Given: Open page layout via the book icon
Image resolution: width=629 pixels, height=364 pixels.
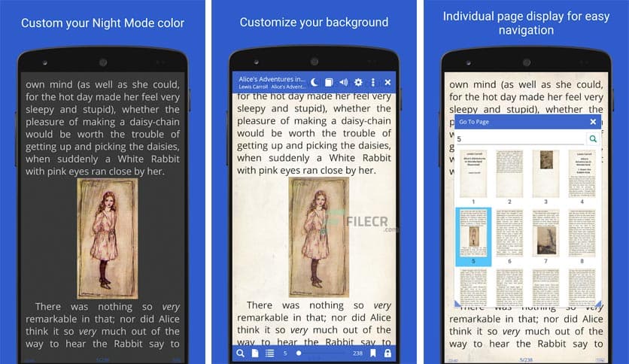Looking at the screenshot, I should point(329,82).
